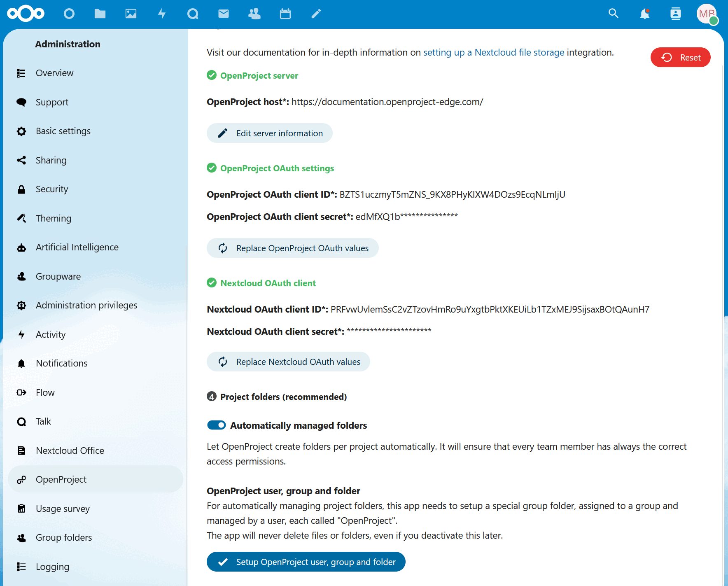
Task: Open the Contacts app
Action: (254, 14)
